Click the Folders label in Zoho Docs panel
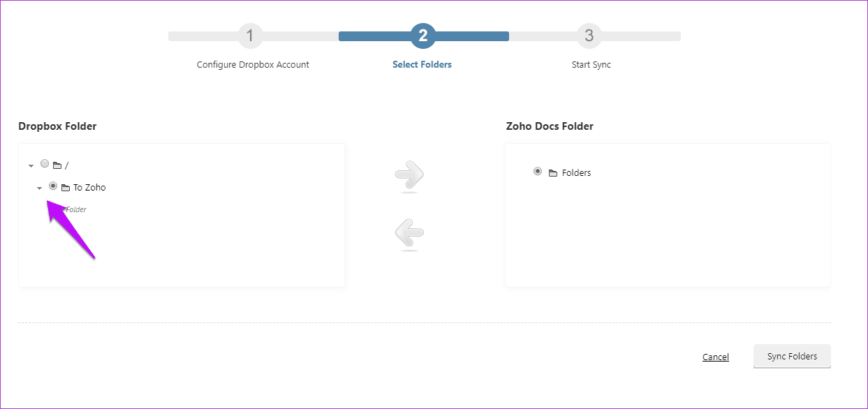 pyautogui.click(x=576, y=173)
